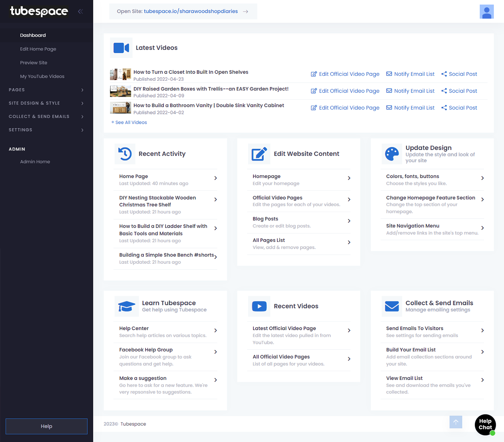
Task: Open Send Emails To Visitors chevron
Action: pyautogui.click(x=482, y=331)
